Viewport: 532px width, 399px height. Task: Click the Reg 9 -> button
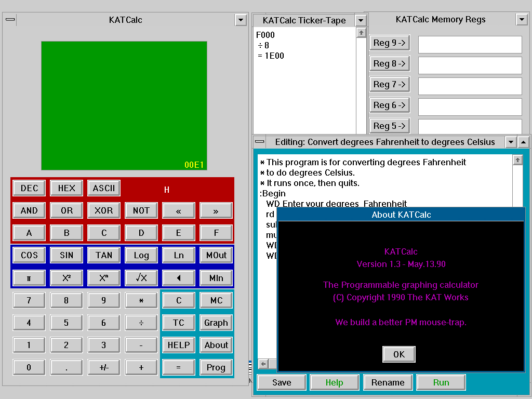tap(390, 43)
